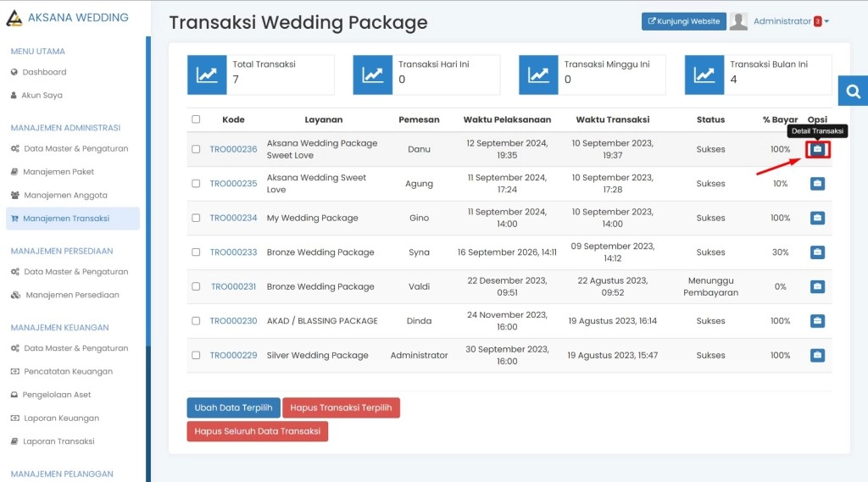Click the Transaksi Bulan Ini chart icon
Viewport: 868px width, 482px height.
click(704, 75)
